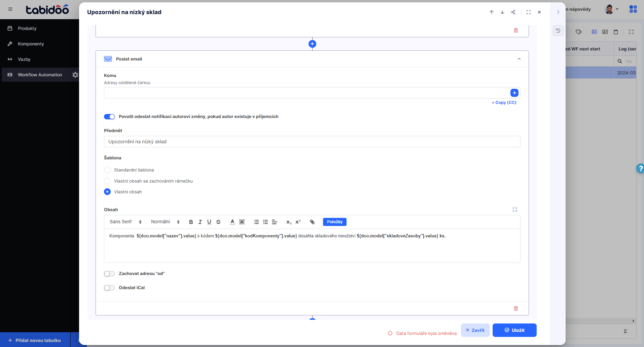Disable notification to change author toggle

tap(109, 117)
